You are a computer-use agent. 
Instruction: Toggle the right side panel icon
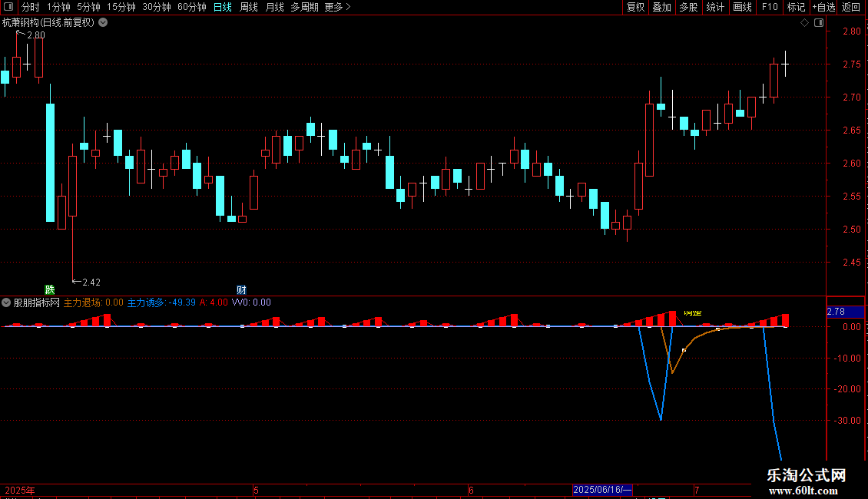tap(819, 23)
